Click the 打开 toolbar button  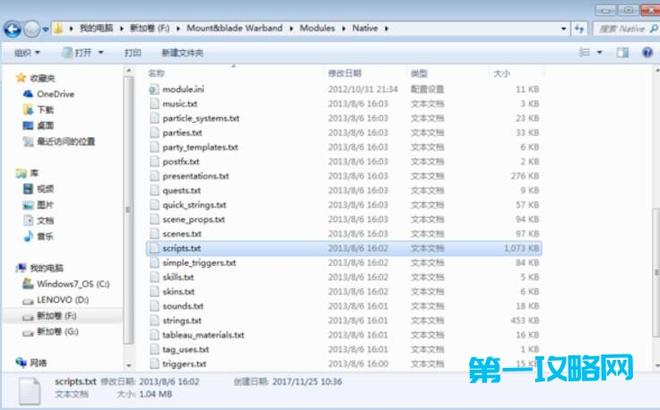tap(77, 53)
